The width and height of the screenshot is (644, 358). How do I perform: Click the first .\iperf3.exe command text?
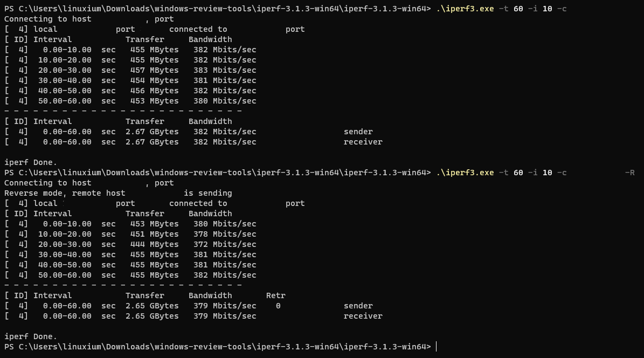465,9
